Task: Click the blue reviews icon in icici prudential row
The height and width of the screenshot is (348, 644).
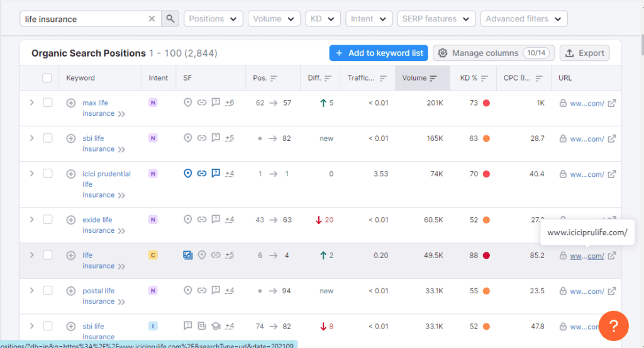Action: coord(216,174)
